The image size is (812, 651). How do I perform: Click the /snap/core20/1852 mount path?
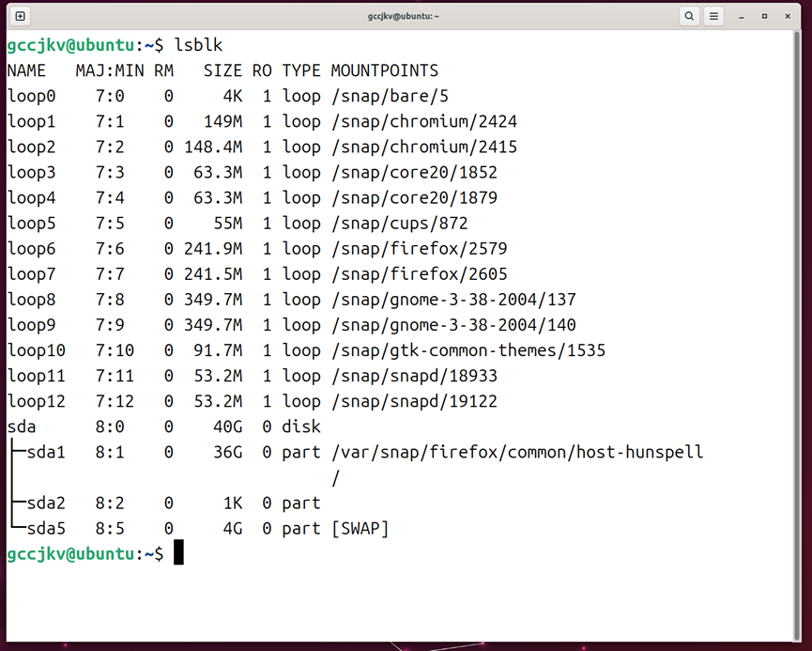click(414, 172)
